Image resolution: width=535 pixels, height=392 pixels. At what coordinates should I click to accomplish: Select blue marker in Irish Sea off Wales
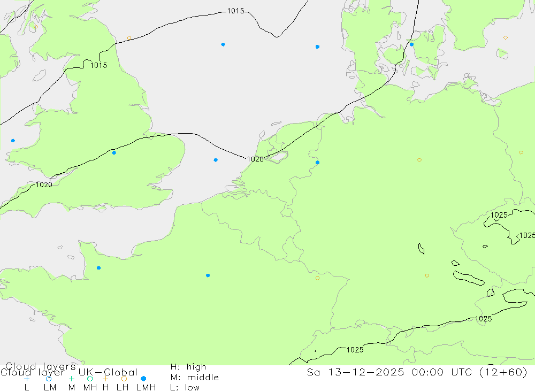click(x=13, y=141)
